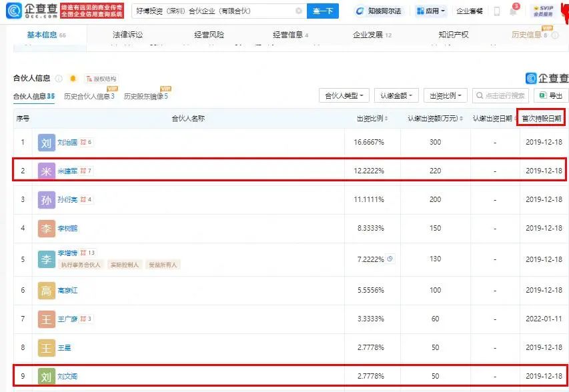
Task: Open partner 米建军 link
Action: (x=67, y=171)
